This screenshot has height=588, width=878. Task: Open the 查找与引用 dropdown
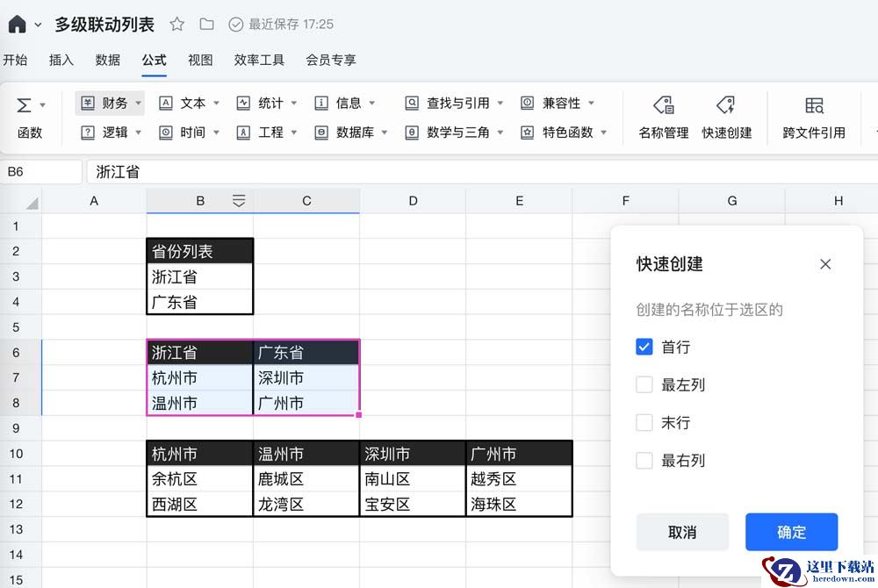click(x=455, y=103)
